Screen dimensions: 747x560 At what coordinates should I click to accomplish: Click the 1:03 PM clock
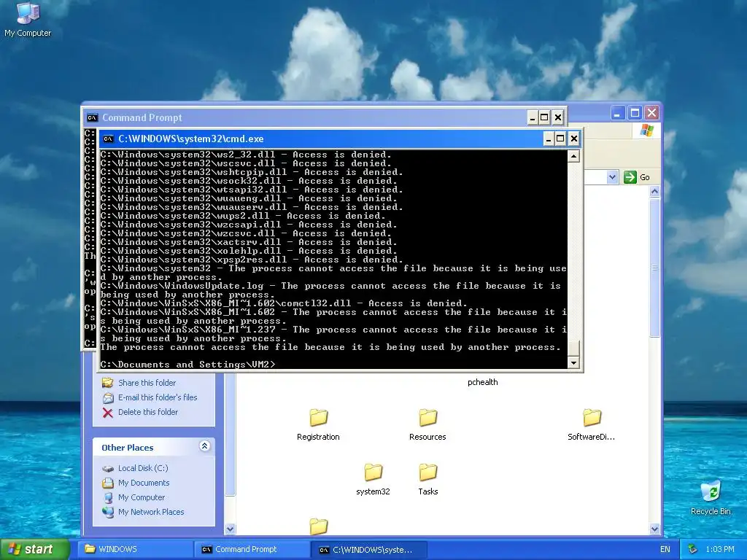click(x=720, y=549)
